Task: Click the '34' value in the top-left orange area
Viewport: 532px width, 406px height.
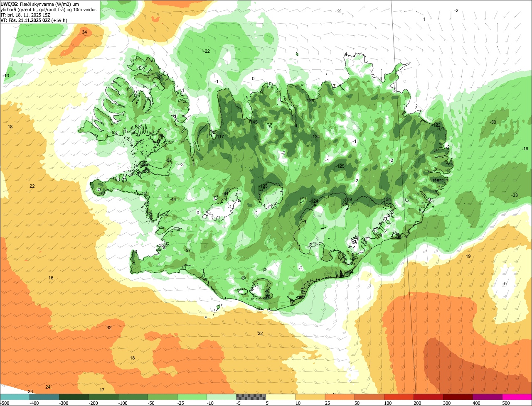Action: (84, 32)
